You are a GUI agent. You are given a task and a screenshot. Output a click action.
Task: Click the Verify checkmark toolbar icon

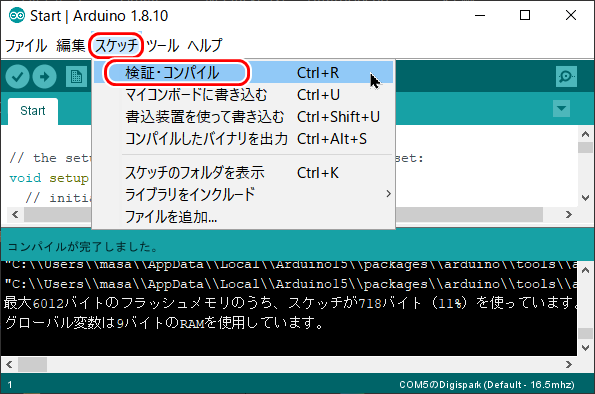point(17,77)
